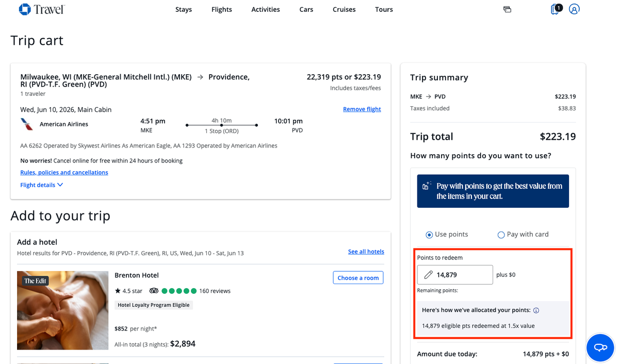Select the Use points radio button
This screenshot has height=364, width=619.
tap(429, 235)
